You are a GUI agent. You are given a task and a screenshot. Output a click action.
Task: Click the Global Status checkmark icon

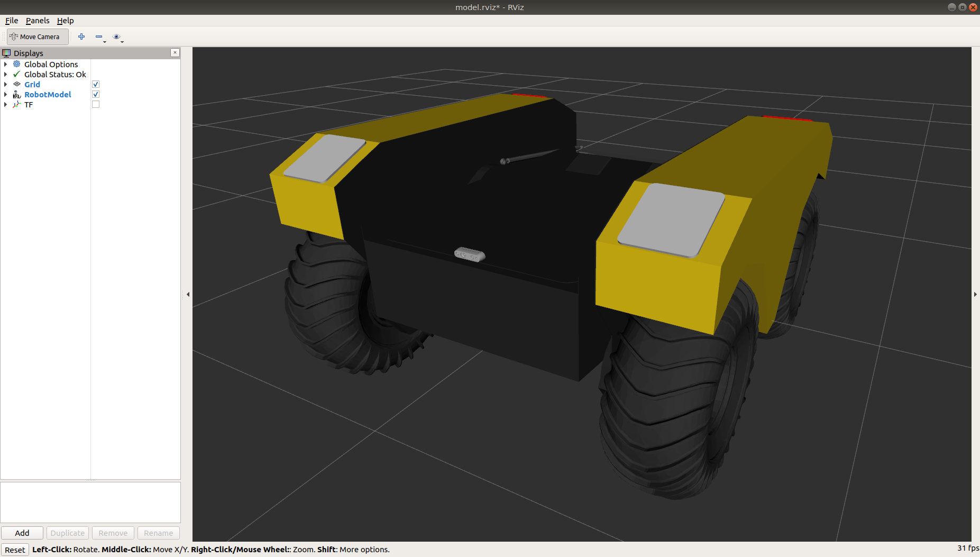coord(17,74)
